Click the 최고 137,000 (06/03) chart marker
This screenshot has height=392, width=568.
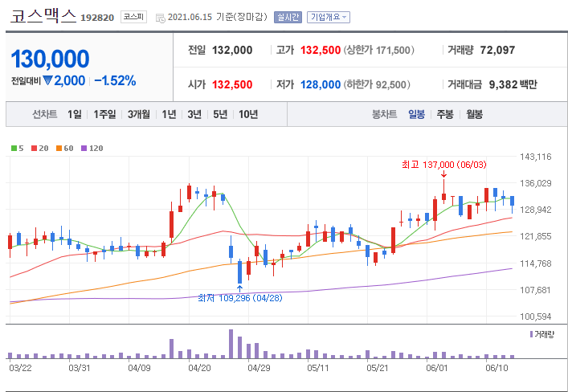[443, 165]
